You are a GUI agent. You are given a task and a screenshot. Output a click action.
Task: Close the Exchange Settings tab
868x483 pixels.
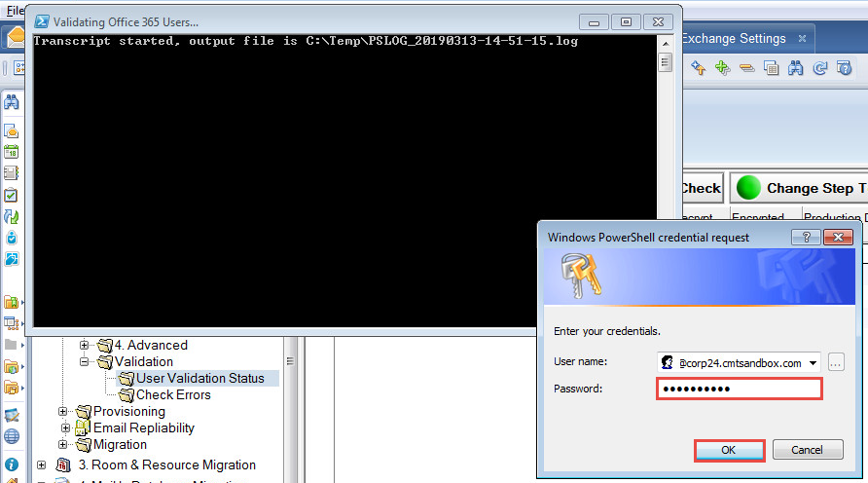click(x=802, y=38)
